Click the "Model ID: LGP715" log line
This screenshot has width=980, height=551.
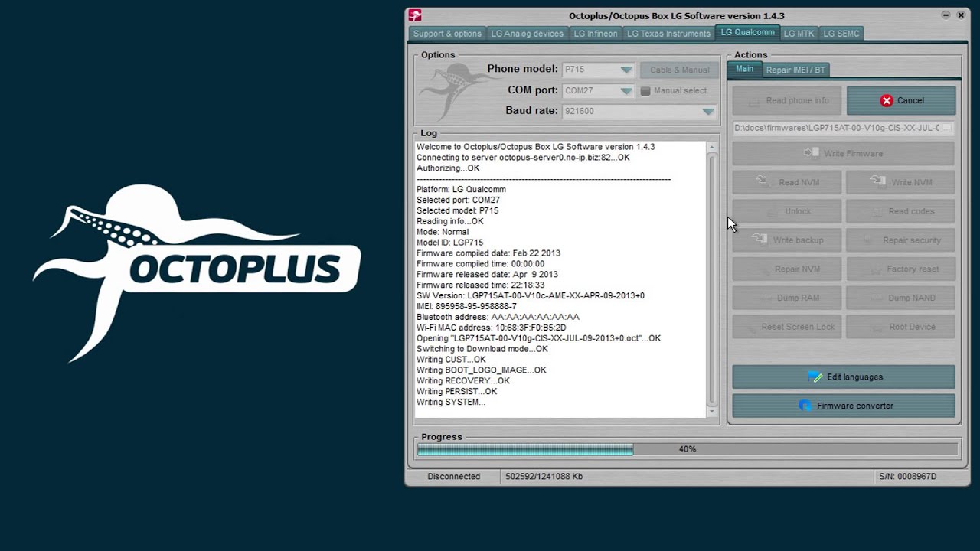[x=449, y=243]
